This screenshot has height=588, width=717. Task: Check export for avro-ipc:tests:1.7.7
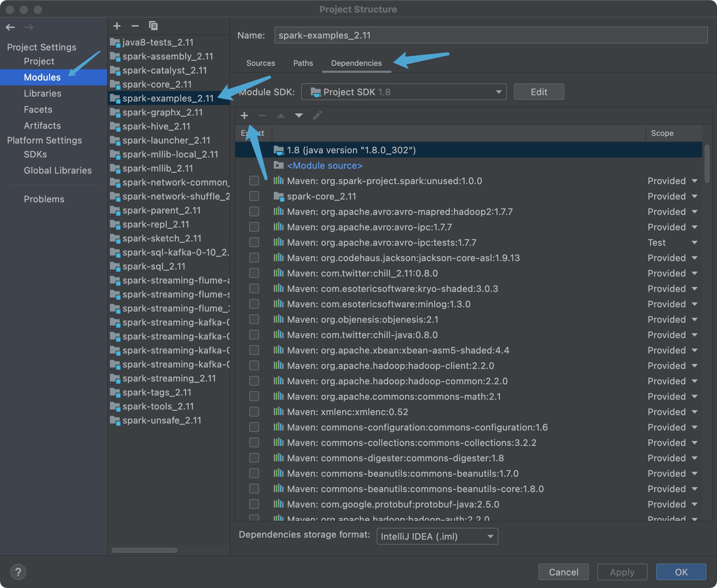click(x=254, y=243)
